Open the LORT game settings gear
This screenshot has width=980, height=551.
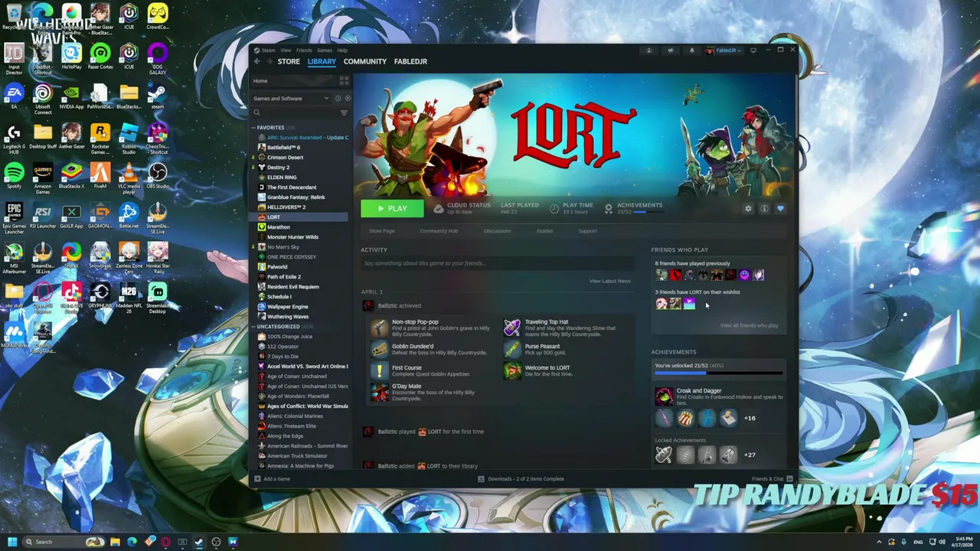pos(748,208)
